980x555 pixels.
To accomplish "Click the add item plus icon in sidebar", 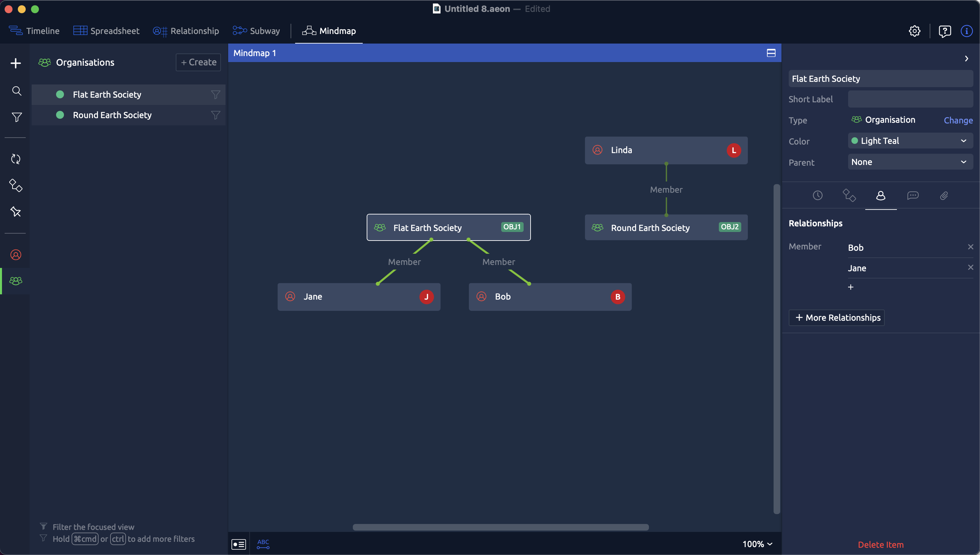I will (15, 63).
